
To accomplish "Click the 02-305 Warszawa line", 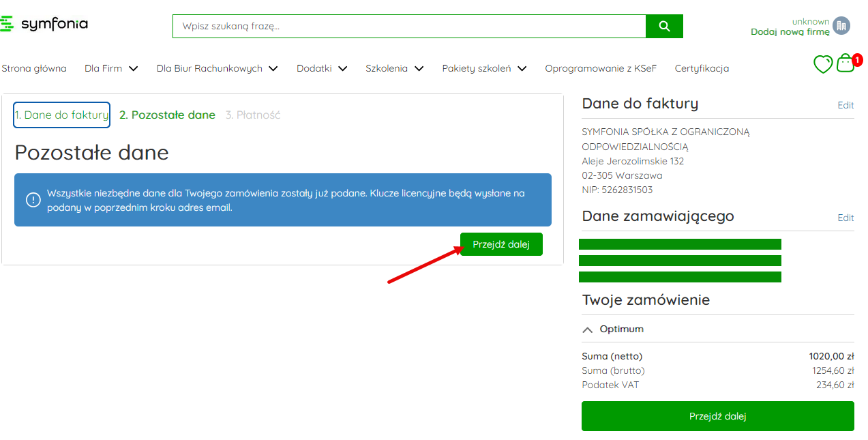I will tap(622, 175).
